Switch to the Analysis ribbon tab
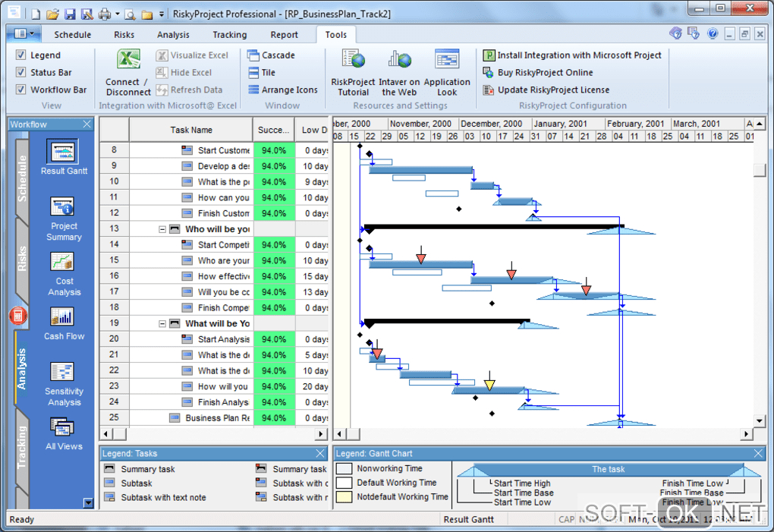 pyautogui.click(x=173, y=35)
